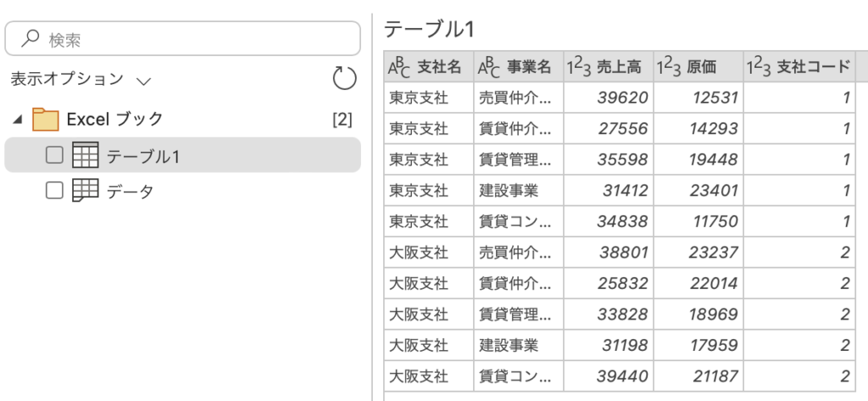
Task: Select the データ item in navigator
Action: (183, 191)
